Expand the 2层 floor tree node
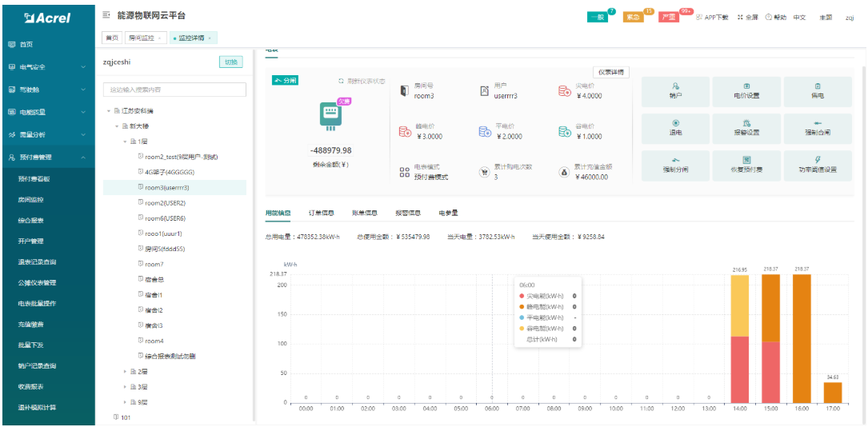This screenshot has width=868, height=427. [126, 371]
